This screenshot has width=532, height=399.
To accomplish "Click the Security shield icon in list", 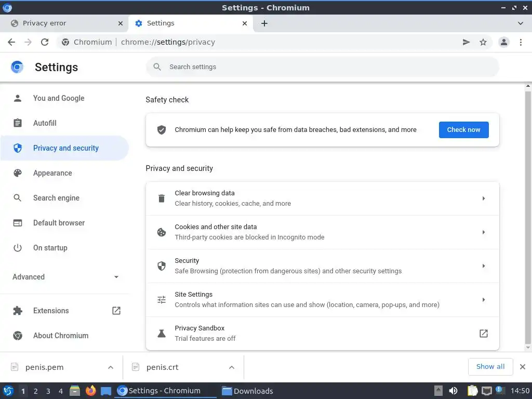I will [x=162, y=266].
